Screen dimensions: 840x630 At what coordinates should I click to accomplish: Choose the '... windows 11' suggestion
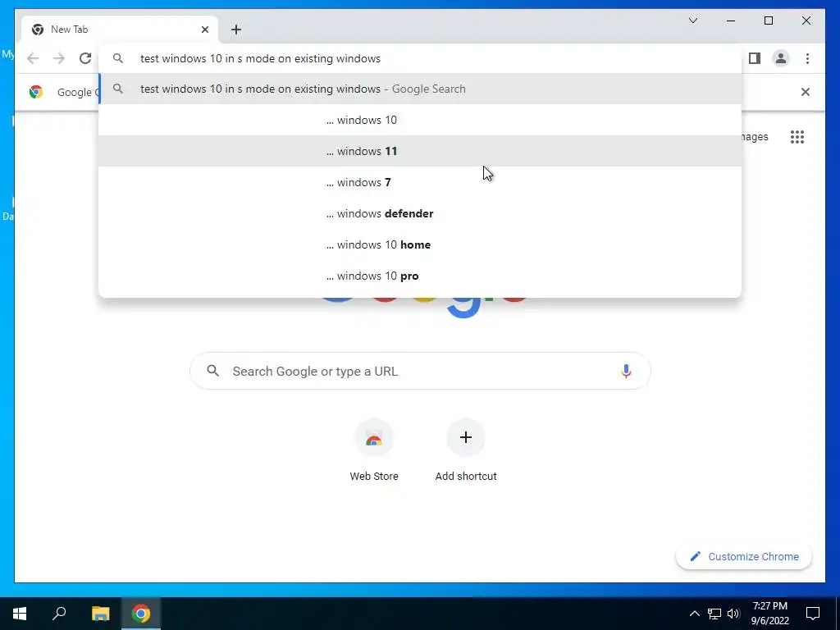(420, 151)
